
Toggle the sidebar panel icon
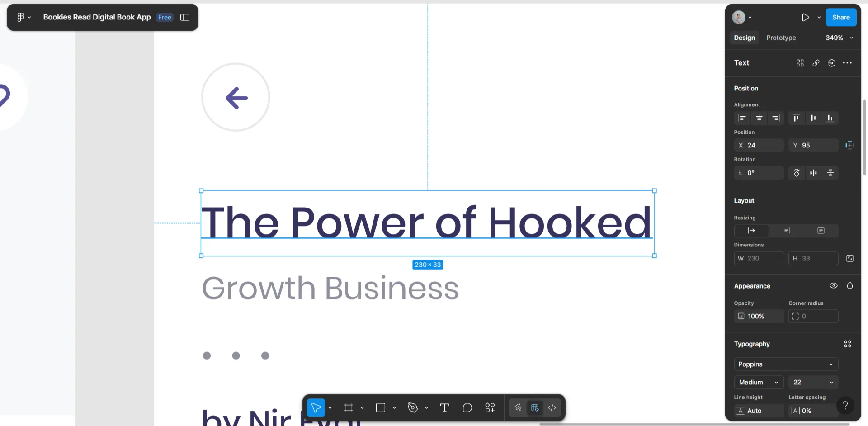(x=185, y=17)
